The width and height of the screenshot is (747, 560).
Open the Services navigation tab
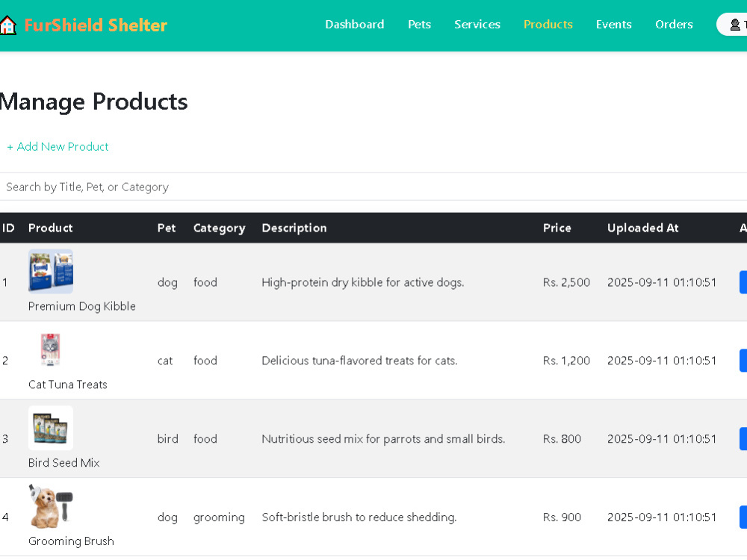pos(477,25)
